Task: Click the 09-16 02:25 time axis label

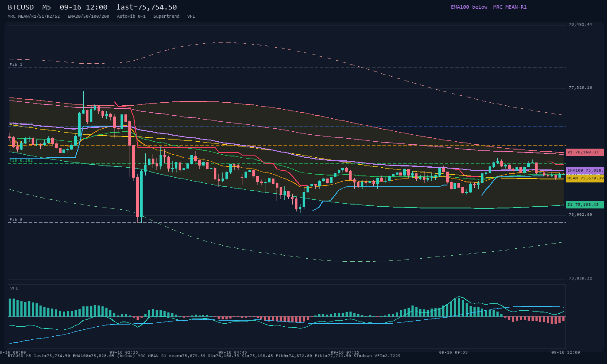Action: click(x=124, y=352)
